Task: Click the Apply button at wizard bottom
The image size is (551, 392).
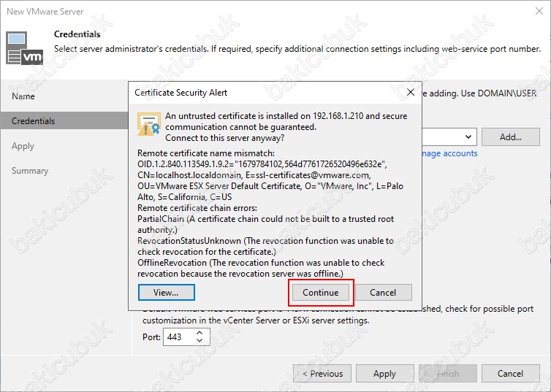Action: coord(385,374)
